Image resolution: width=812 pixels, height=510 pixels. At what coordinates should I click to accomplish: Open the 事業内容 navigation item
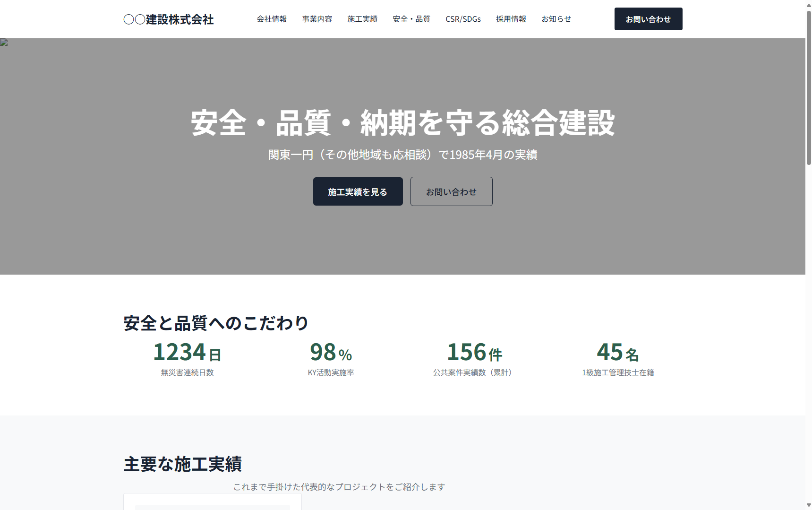(x=317, y=19)
